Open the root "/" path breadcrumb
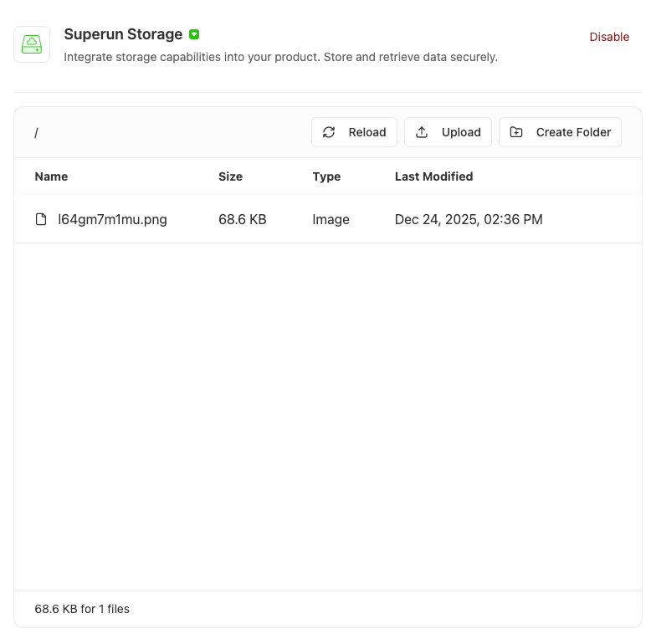 (36, 133)
